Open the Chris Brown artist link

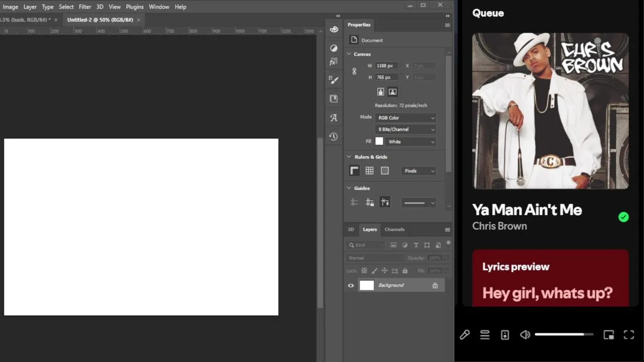[500, 226]
